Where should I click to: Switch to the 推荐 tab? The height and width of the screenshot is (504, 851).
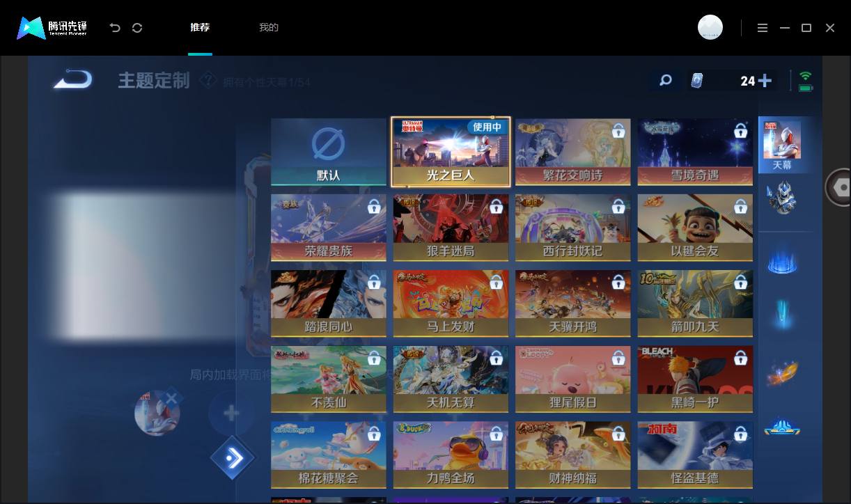(x=200, y=27)
